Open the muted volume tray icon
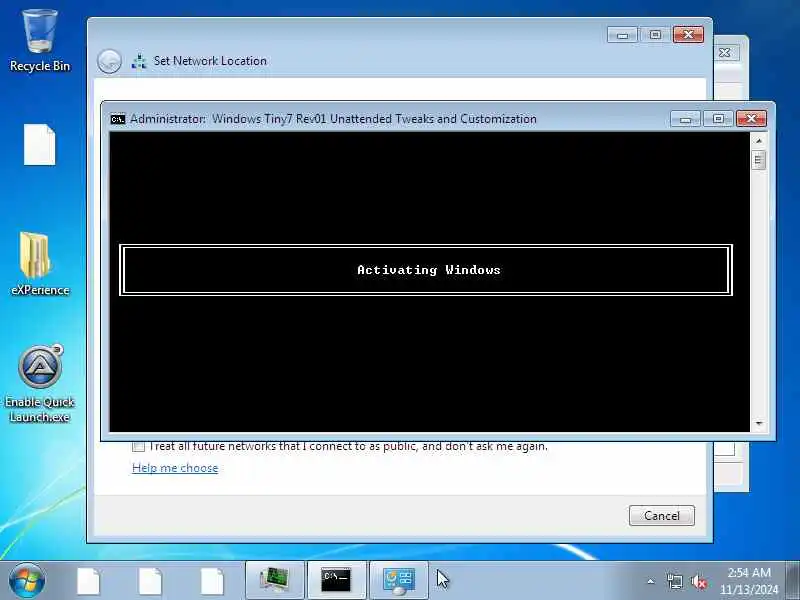800x600 pixels. [698, 581]
